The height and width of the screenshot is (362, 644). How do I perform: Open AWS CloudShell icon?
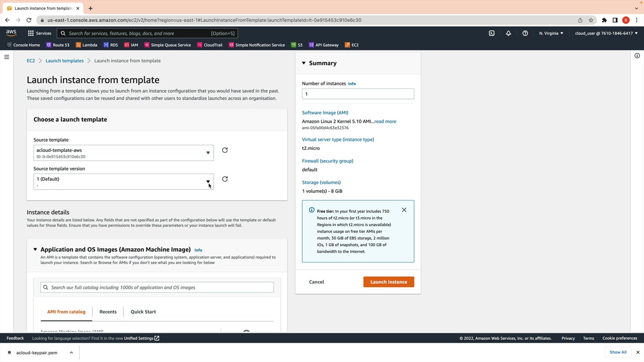[492, 33]
